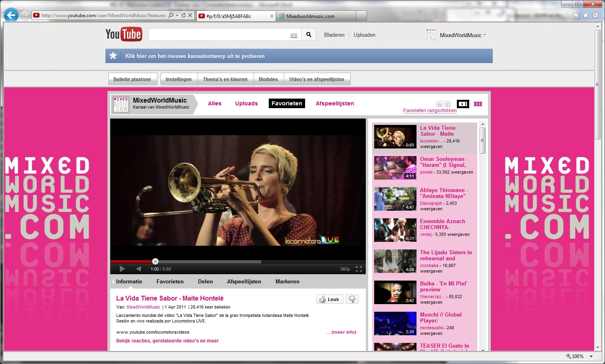Open browser favorites star icon

[x=585, y=16]
